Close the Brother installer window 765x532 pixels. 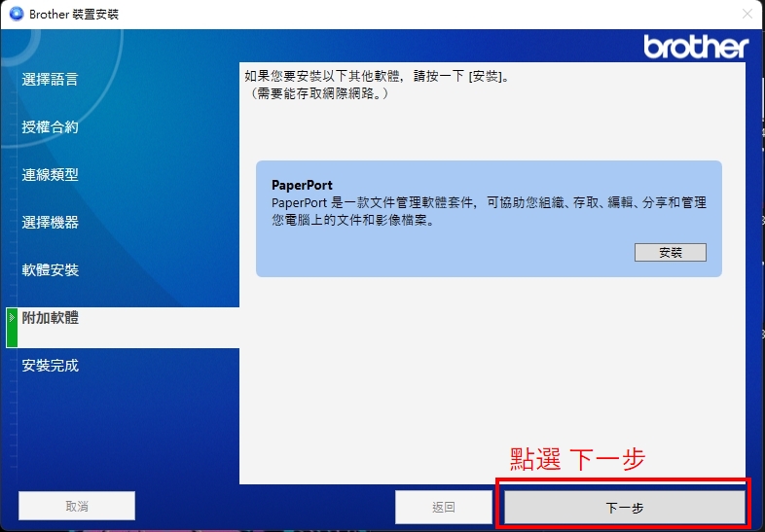point(747,14)
